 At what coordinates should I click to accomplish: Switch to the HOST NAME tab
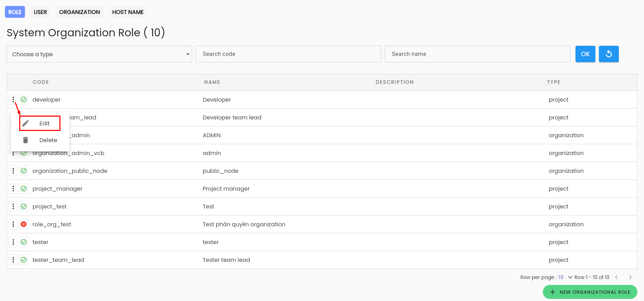pyautogui.click(x=128, y=12)
